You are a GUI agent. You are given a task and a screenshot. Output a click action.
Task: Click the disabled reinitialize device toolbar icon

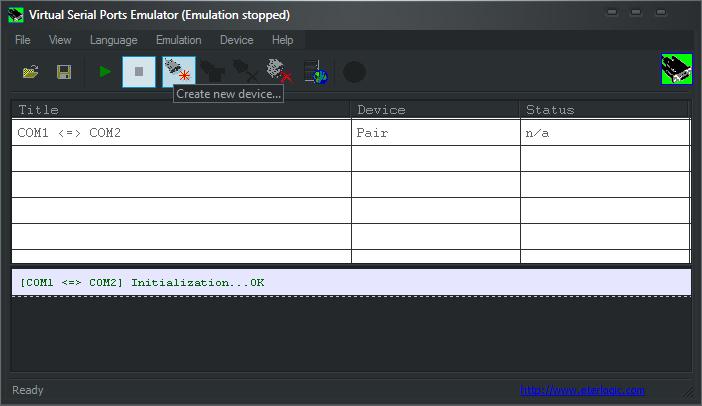pyautogui.click(x=212, y=72)
